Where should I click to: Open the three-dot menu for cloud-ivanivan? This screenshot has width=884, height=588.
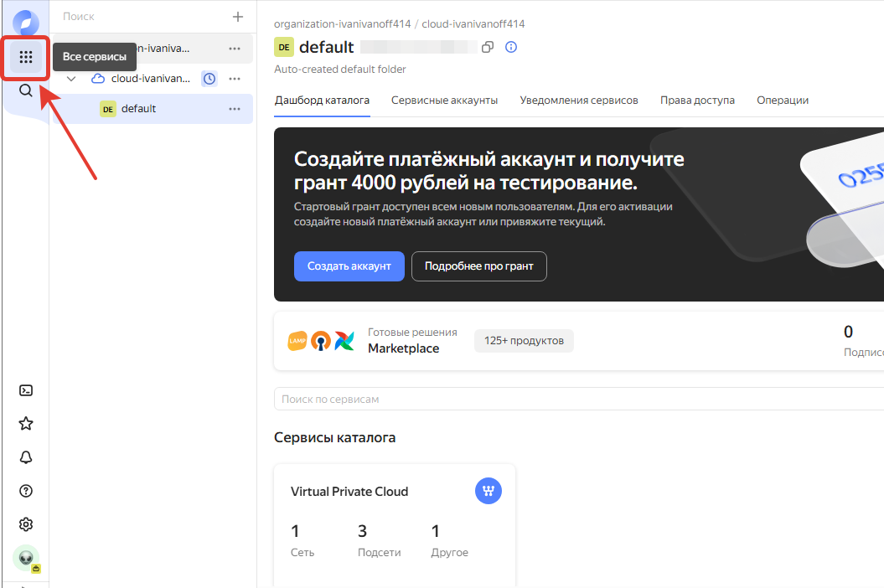click(235, 79)
